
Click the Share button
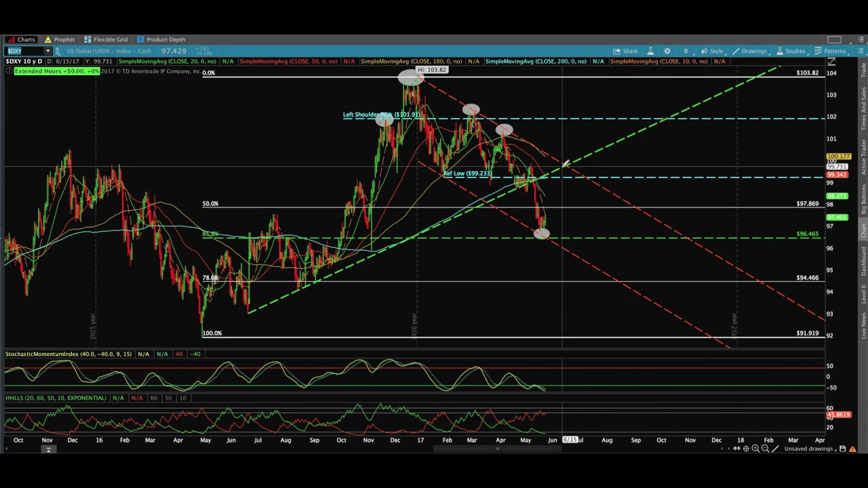[x=625, y=52]
